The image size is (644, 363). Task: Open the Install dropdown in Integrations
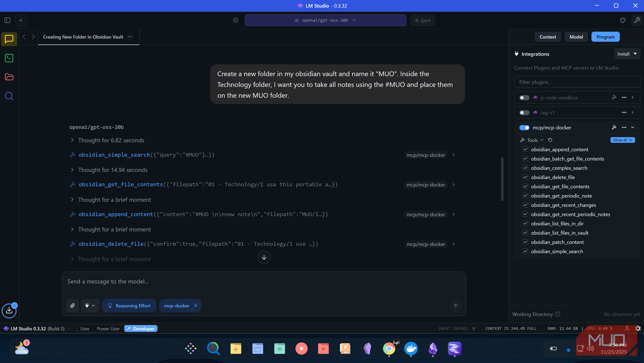tap(627, 54)
